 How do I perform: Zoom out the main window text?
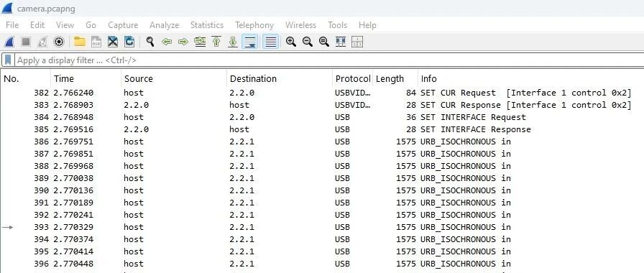click(x=307, y=42)
